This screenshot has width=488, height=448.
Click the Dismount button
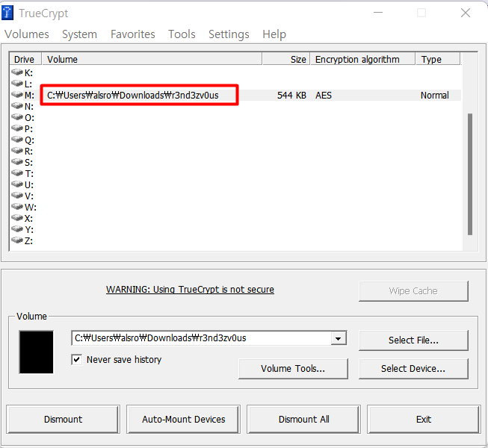click(64, 419)
